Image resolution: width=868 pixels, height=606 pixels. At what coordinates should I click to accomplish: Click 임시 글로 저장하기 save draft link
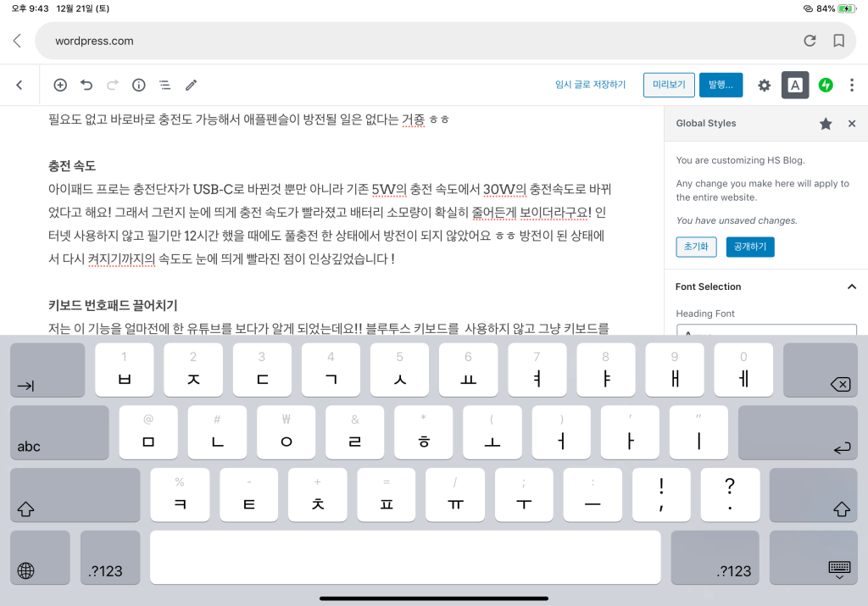tap(590, 85)
